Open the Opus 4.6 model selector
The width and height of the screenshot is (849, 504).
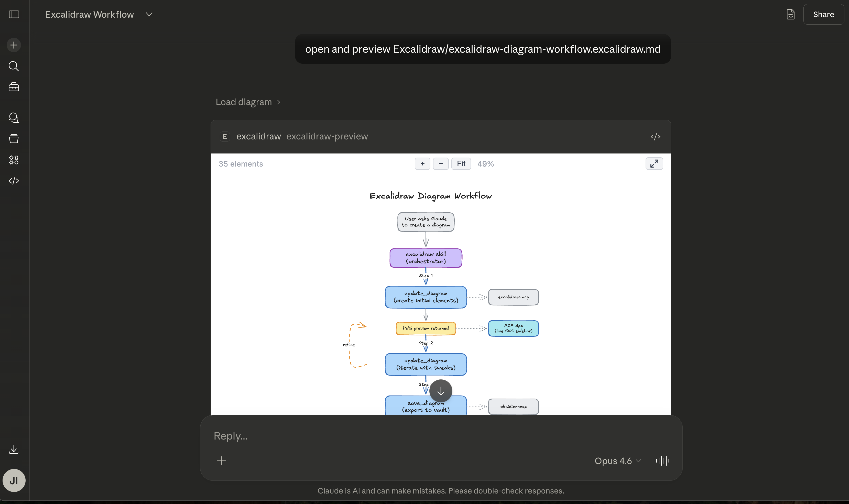617,461
